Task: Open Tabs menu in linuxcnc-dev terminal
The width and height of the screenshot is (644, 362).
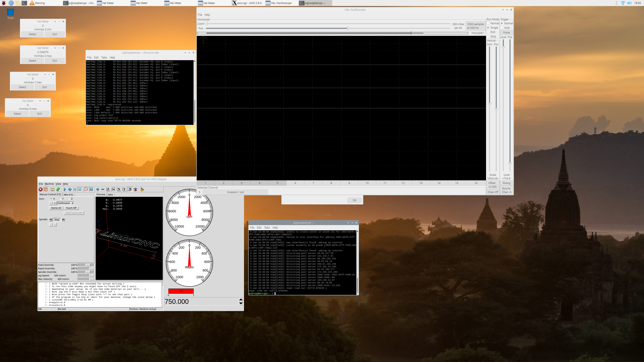Action: point(104,57)
